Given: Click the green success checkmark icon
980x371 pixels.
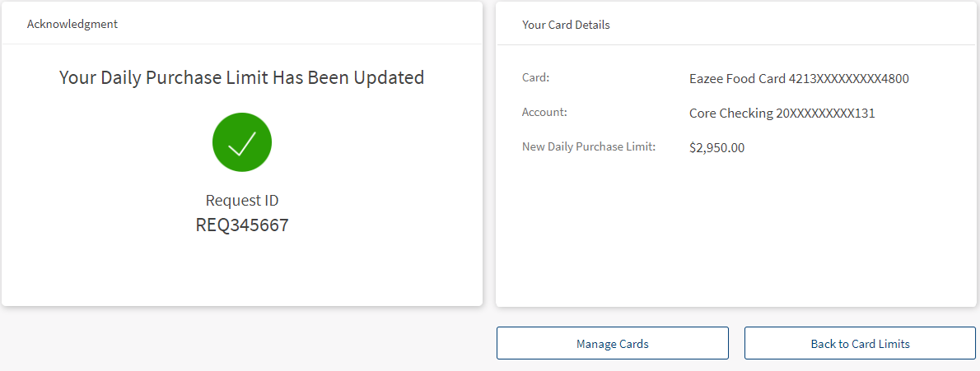Looking at the screenshot, I should (242, 142).
